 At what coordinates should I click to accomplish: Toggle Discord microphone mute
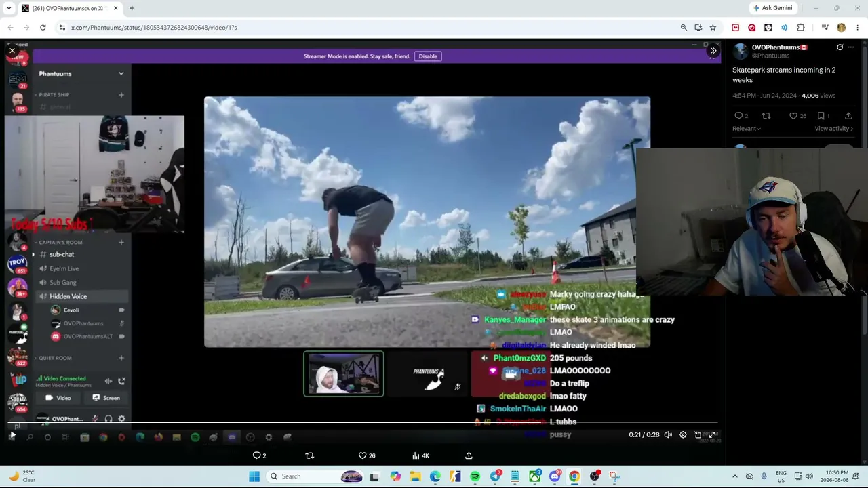point(95,419)
